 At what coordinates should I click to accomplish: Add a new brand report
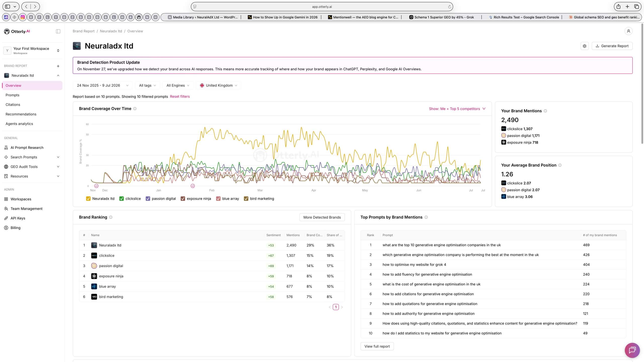click(x=58, y=66)
